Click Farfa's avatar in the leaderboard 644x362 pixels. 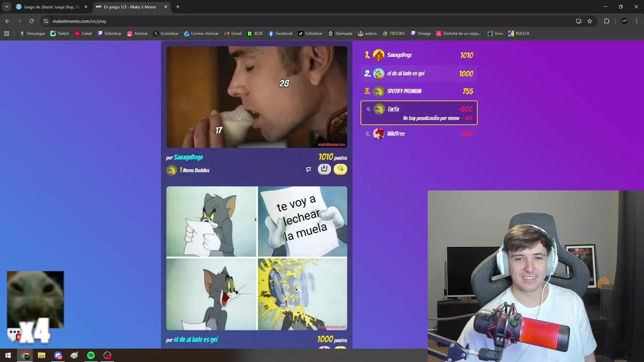click(379, 109)
